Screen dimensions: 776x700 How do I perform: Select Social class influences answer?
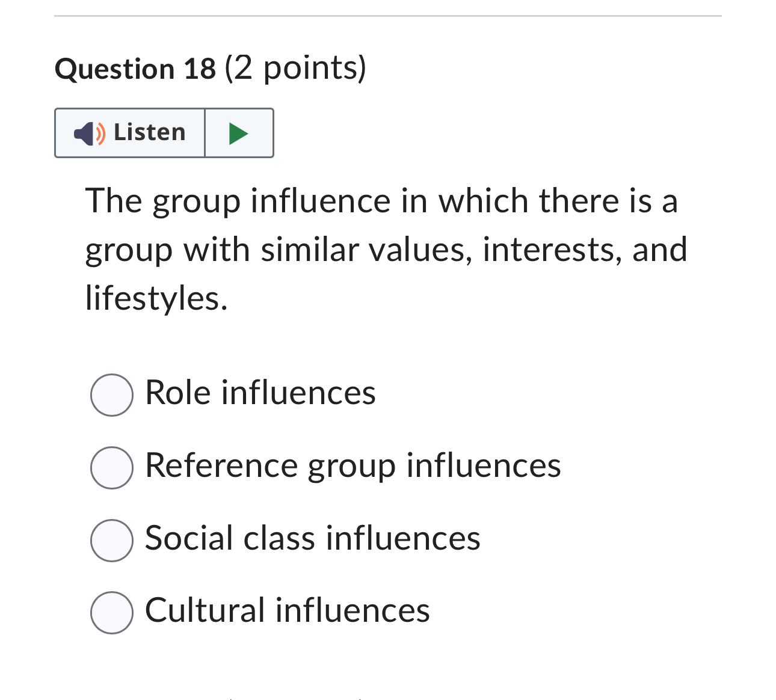click(111, 541)
